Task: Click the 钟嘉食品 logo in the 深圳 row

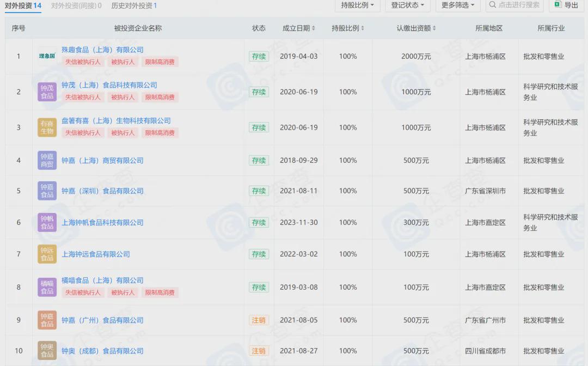Action: coord(47,191)
